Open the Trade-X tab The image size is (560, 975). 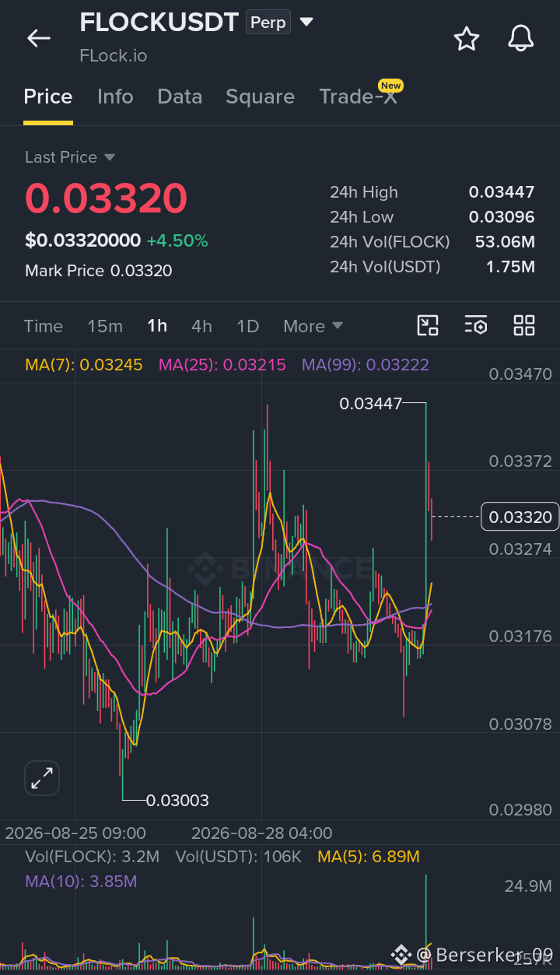[358, 96]
